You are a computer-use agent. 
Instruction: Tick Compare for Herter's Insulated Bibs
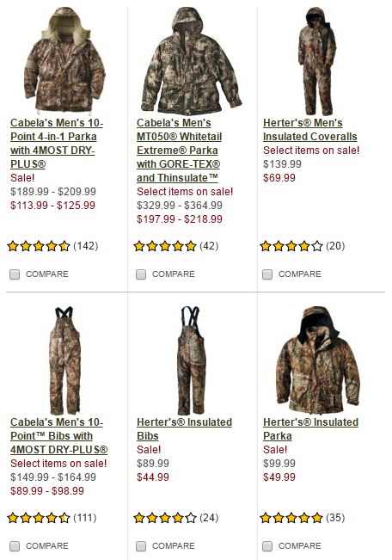pyautogui.click(x=141, y=546)
